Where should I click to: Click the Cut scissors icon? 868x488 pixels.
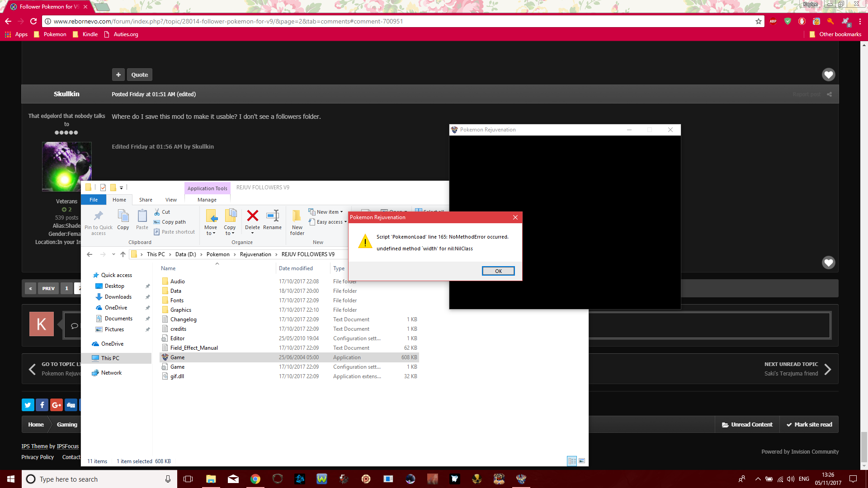click(157, 212)
